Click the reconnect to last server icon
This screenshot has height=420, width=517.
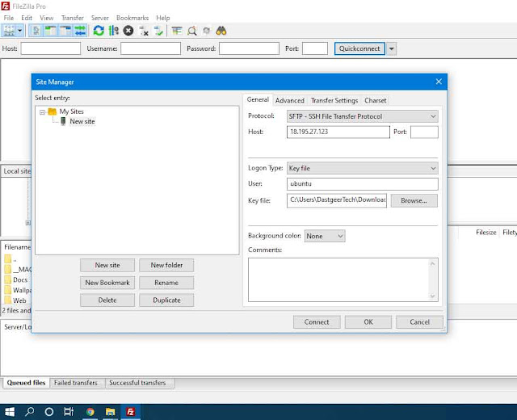tap(158, 31)
